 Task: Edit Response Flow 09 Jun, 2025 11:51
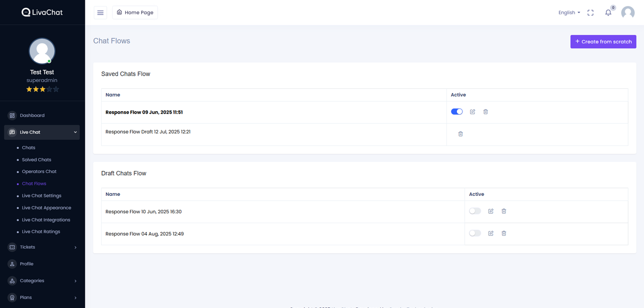point(472,112)
